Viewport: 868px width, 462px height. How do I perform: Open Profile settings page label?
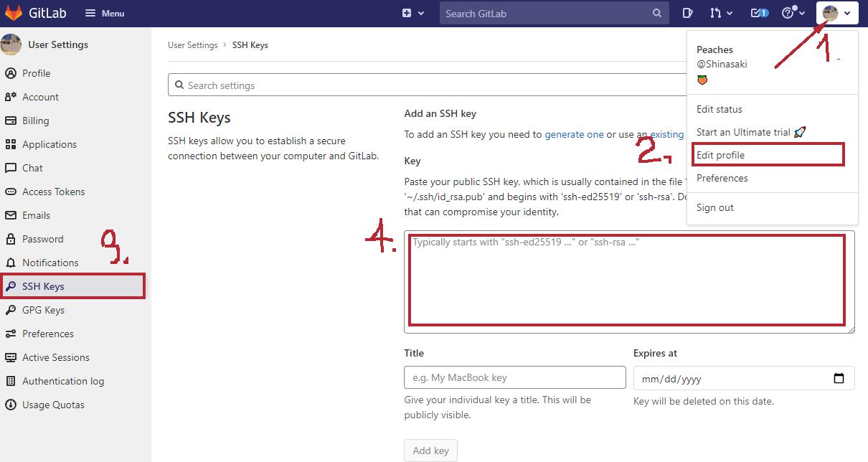tap(36, 73)
